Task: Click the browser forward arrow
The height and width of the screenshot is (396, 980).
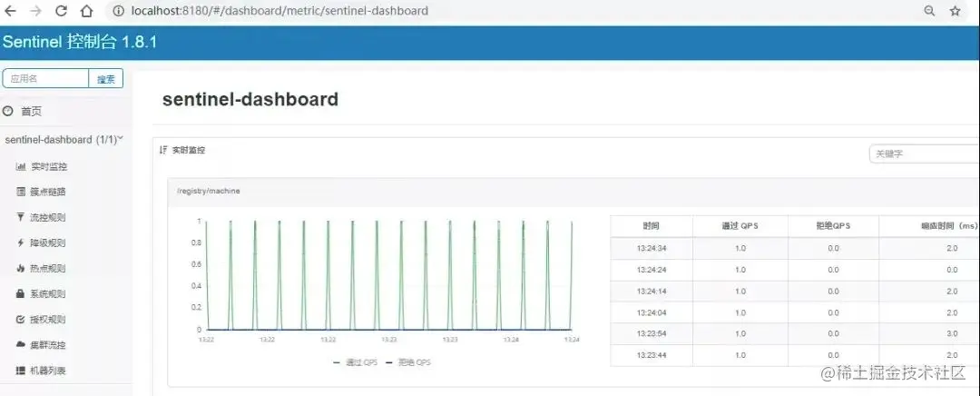Action: click(35, 11)
